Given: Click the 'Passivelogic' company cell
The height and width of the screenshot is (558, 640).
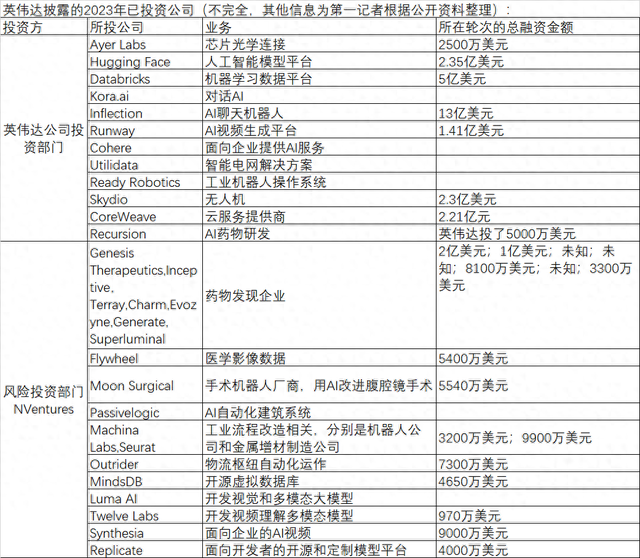Looking at the screenshot, I should [145, 412].
